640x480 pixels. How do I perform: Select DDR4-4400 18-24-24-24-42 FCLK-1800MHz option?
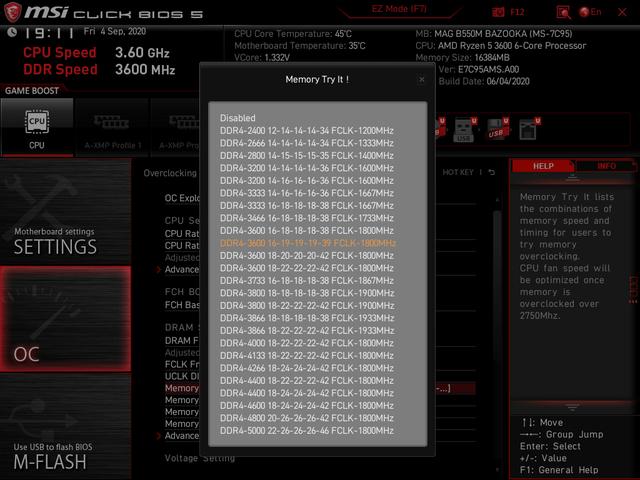[x=307, y=393]
